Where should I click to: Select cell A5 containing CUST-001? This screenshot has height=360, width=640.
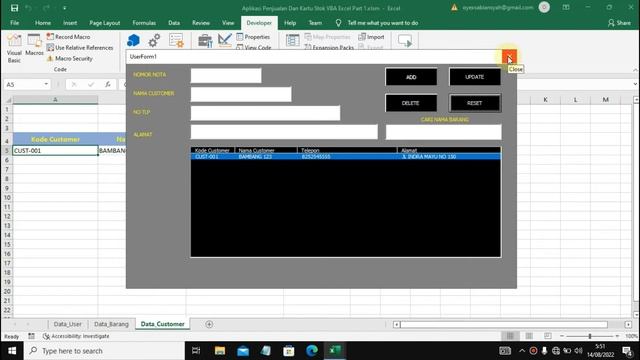tap(55, 151)
